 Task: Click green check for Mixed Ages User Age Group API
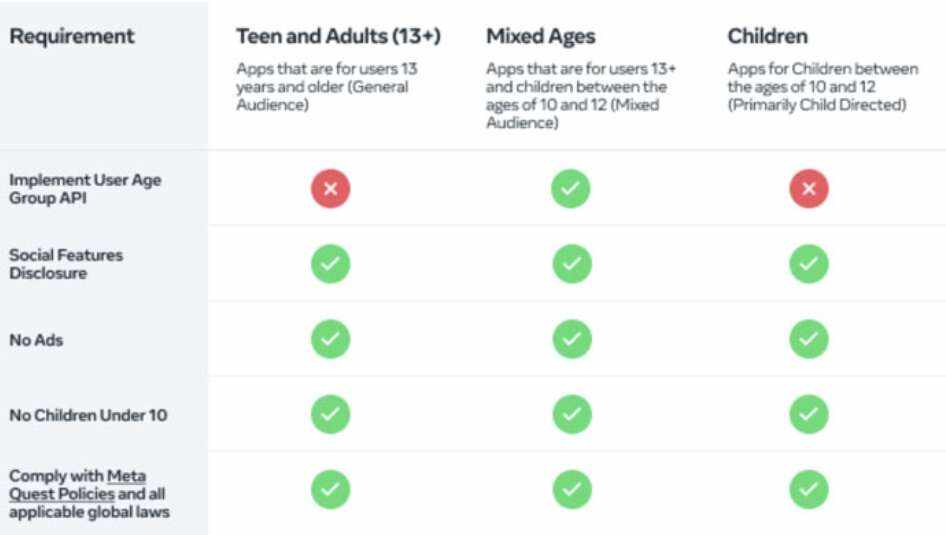tap(571, 189)
